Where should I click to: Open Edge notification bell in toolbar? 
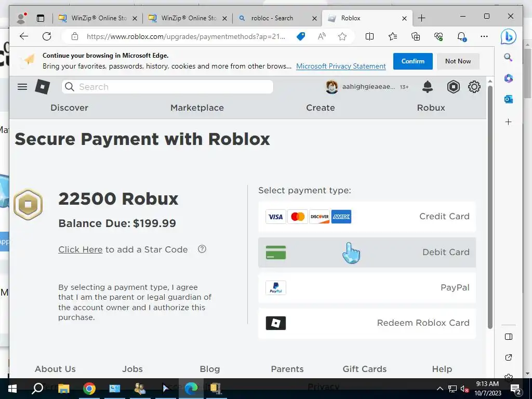(x=462, y=36)
